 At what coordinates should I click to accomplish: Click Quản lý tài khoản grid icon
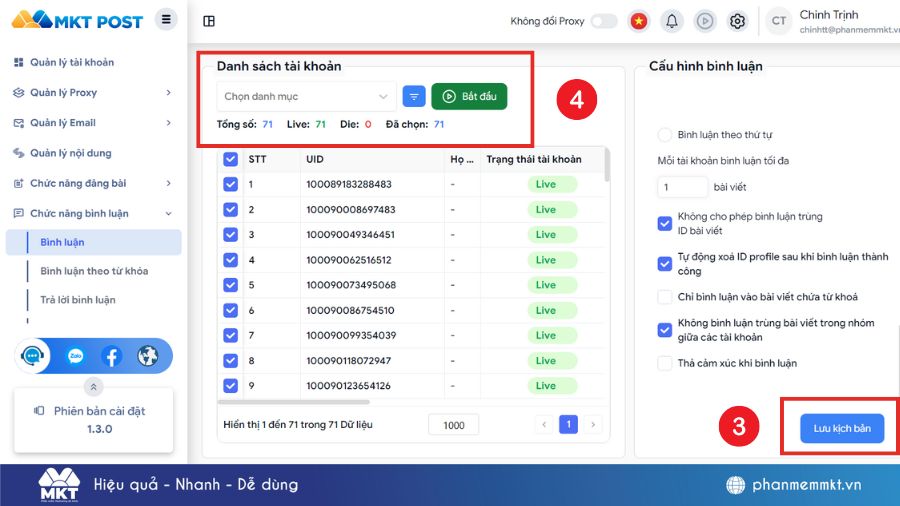point(18,63)
